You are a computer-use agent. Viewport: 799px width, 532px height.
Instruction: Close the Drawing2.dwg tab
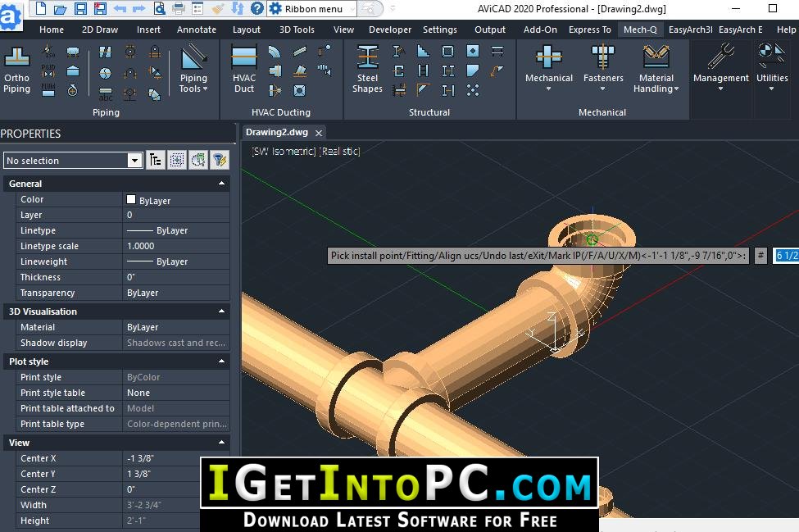pyautogui.click(x=319, y=133)
